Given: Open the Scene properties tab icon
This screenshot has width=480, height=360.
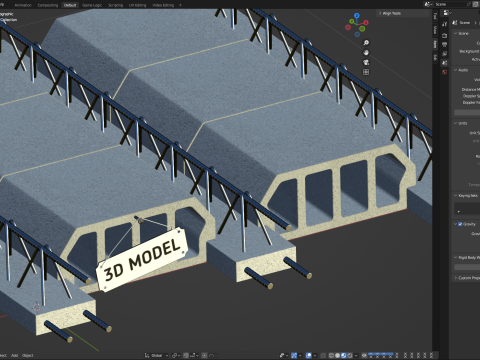Looking at the screenshot, I should tap(444, 63).
